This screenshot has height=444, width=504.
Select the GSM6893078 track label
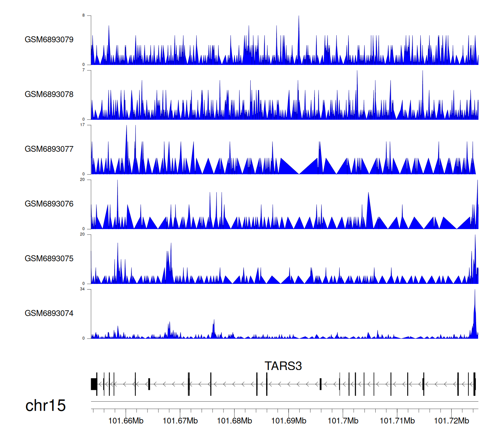coord(49,95)
